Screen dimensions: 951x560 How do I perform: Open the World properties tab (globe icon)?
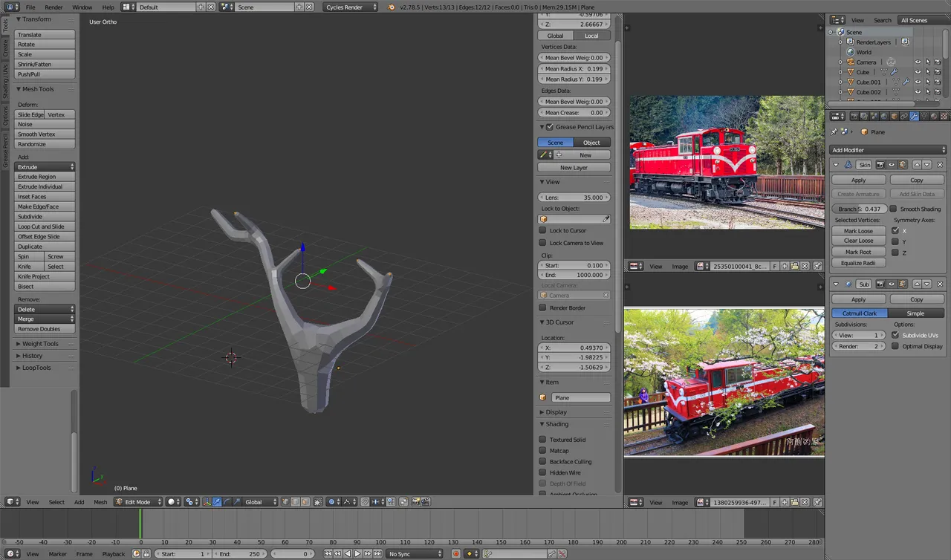pos(884,116)
